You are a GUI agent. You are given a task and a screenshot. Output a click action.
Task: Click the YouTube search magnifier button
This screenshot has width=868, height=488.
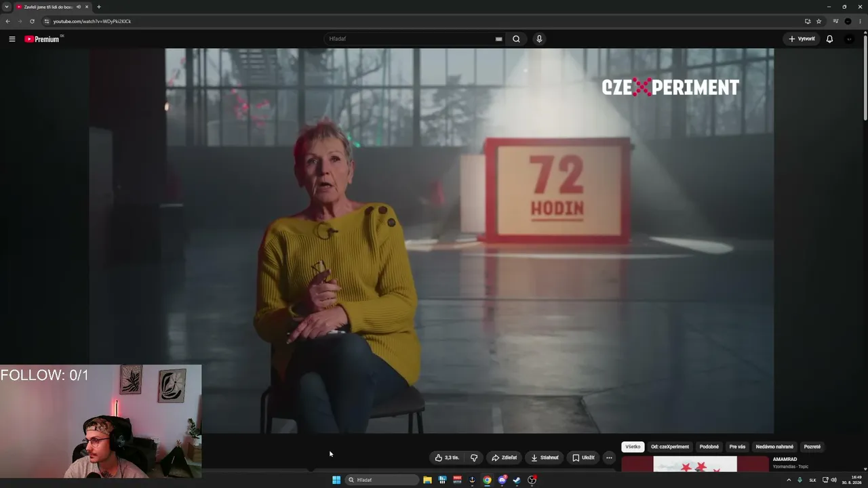[516, 39]
